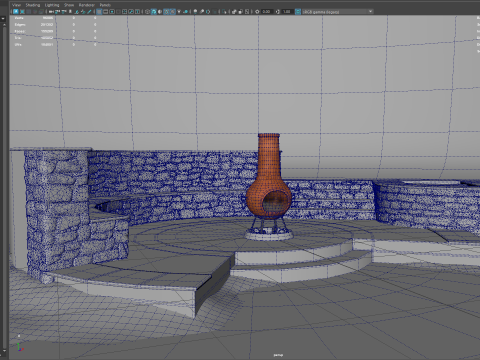Image resolution: width=480 pixels, height=360 pixels.
Task: Click the Smooth Shade All icon
Action: point(154,12)
